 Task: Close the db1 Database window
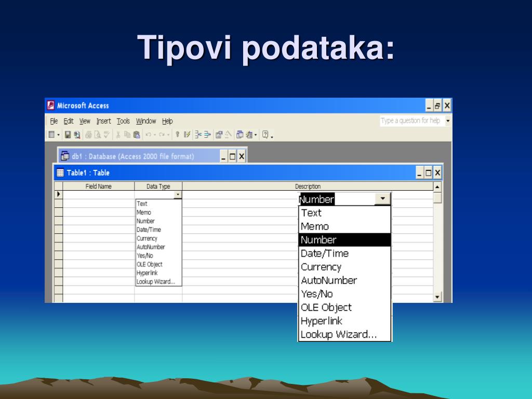[x=241, y=157]
